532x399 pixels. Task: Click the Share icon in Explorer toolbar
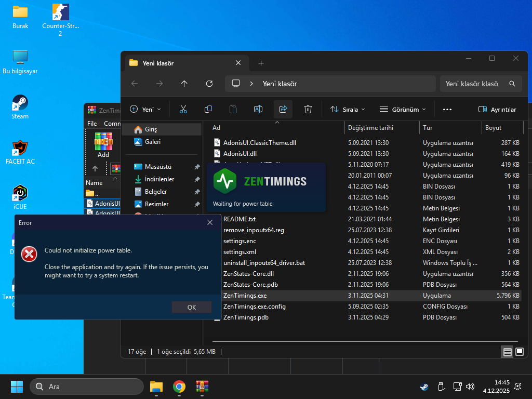(x=283, y=109)
